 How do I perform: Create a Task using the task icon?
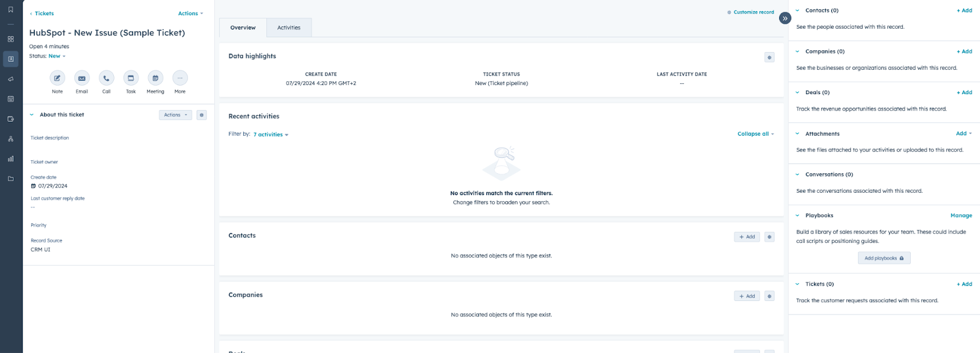(131, 78)
